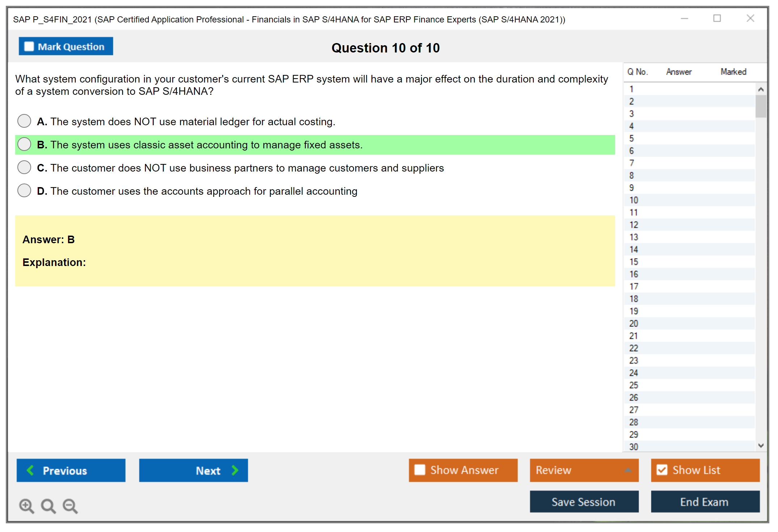The width and height of the screenshot is (778, 532).
Task: Toggle the Mark Question checkbox
Action: pos(29,47)
